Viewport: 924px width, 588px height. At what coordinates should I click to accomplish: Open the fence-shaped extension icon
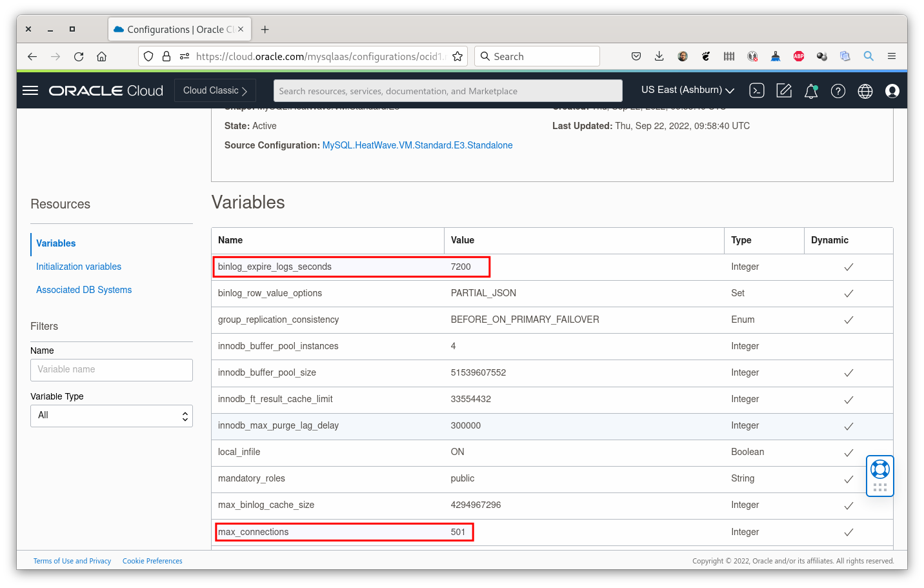[729, 57]
